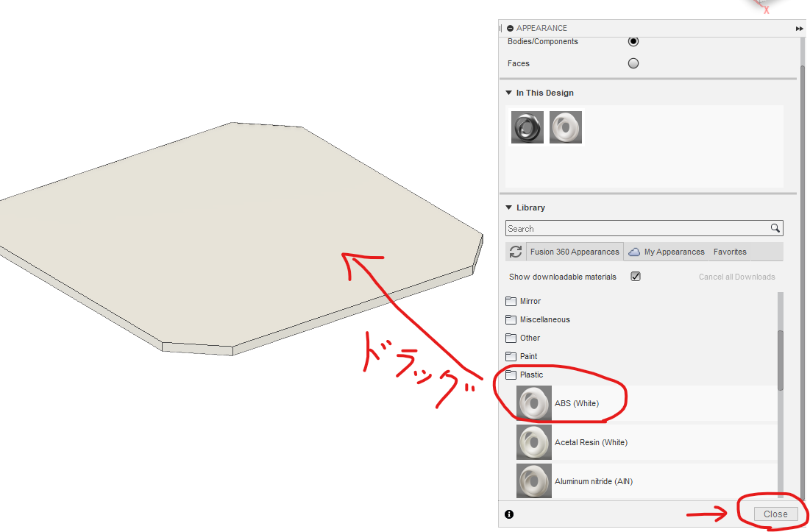Viewport: 810px width, 532px height.
Task: Click the Paint folder icon
Action: tap(511, 356)
